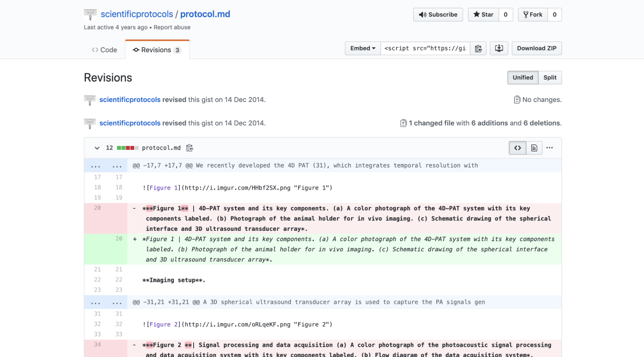Click the embed script text field
Image resolution: width=644 pixels, height=357 pixels.
point(426,48)
